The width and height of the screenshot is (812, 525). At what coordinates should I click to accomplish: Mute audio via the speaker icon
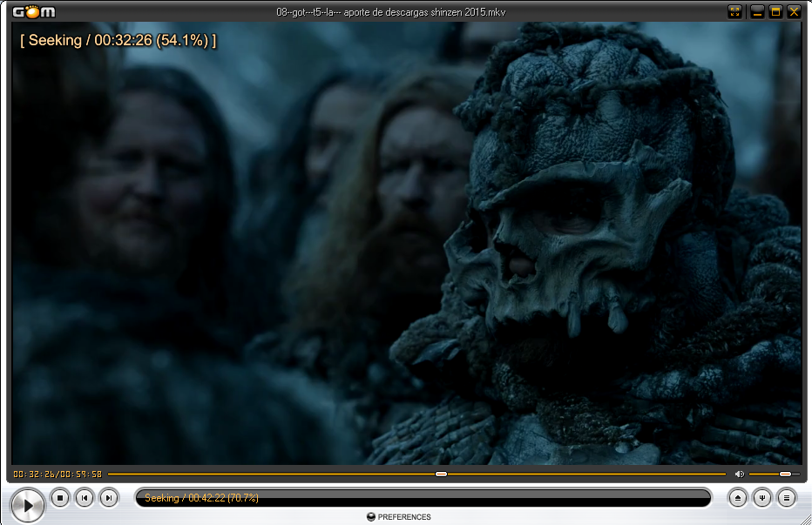[740, 474]
